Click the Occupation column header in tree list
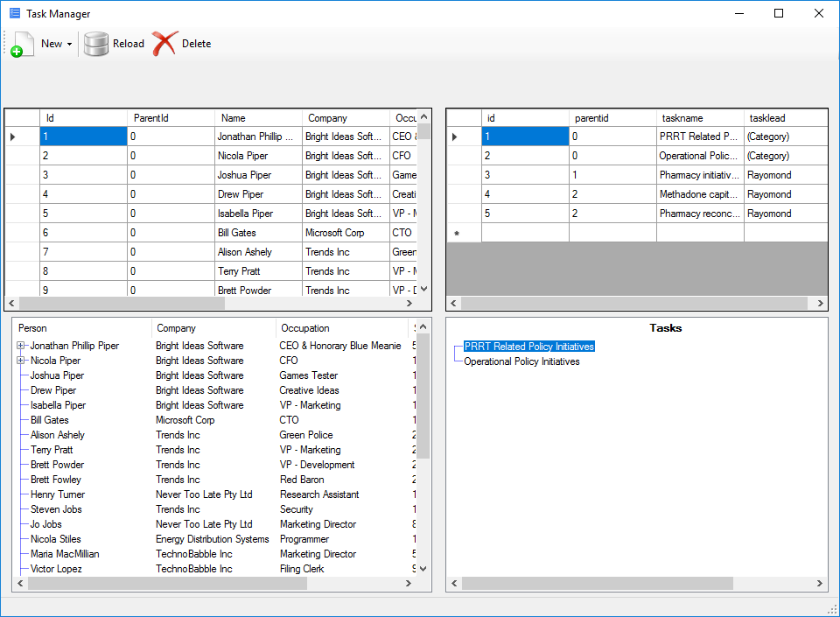 (x=342, y=328)
